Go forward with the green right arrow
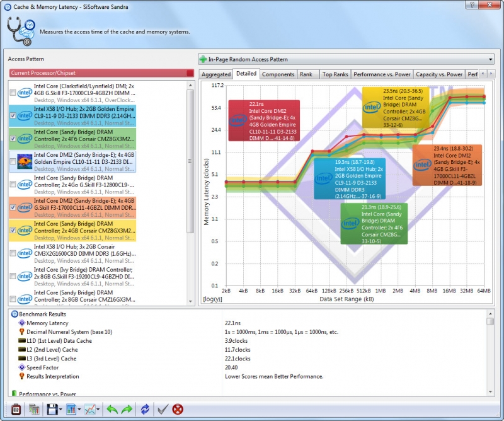 (x=127, y=409)
